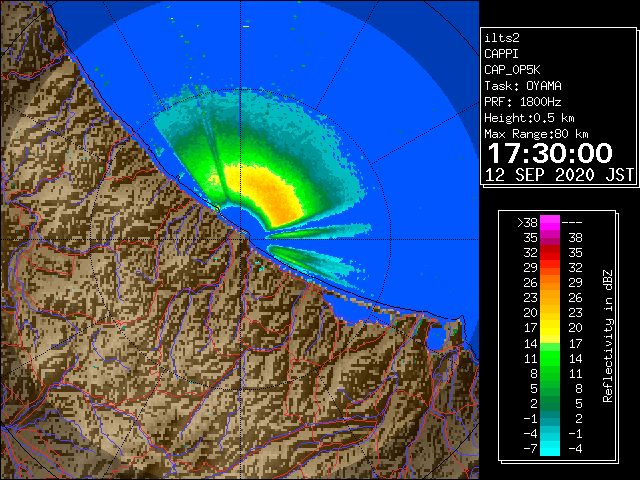Pick the red 32–35 dBZ legend swatch
This screenshot has width=640, height=480.
[550, 253]
